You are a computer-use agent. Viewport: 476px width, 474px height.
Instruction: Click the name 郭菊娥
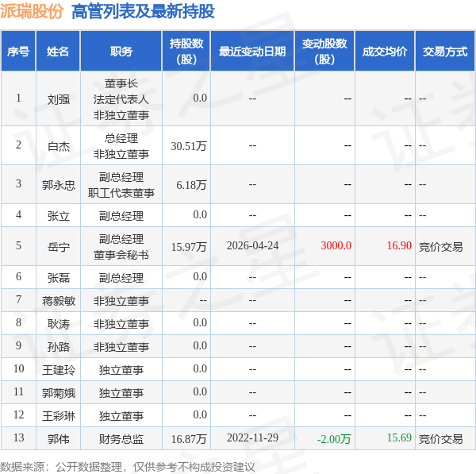(x=58, y=393)
